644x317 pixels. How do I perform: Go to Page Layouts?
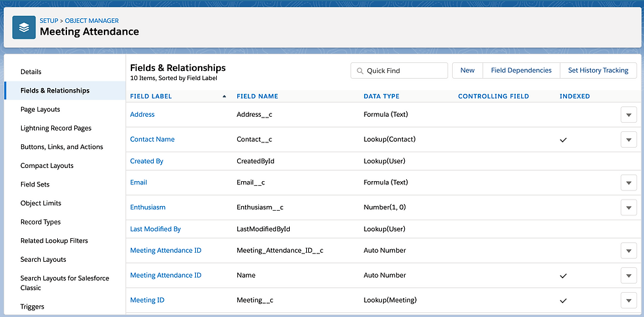(x=40, y=110)
